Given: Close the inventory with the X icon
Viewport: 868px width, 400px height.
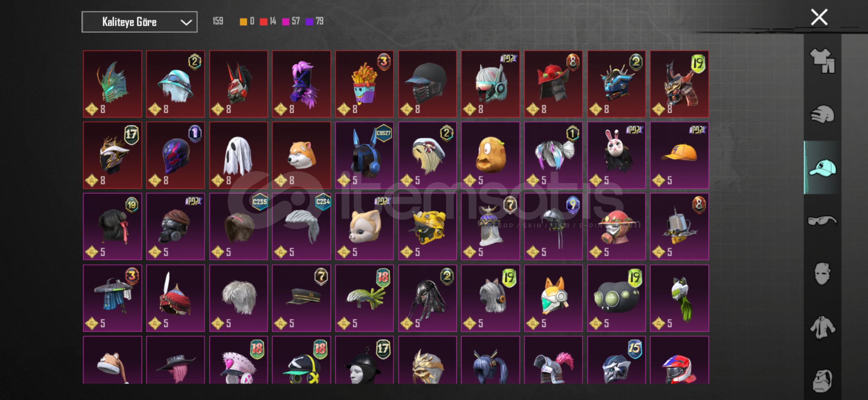Looking at the screenshot, I should point(819,17).
